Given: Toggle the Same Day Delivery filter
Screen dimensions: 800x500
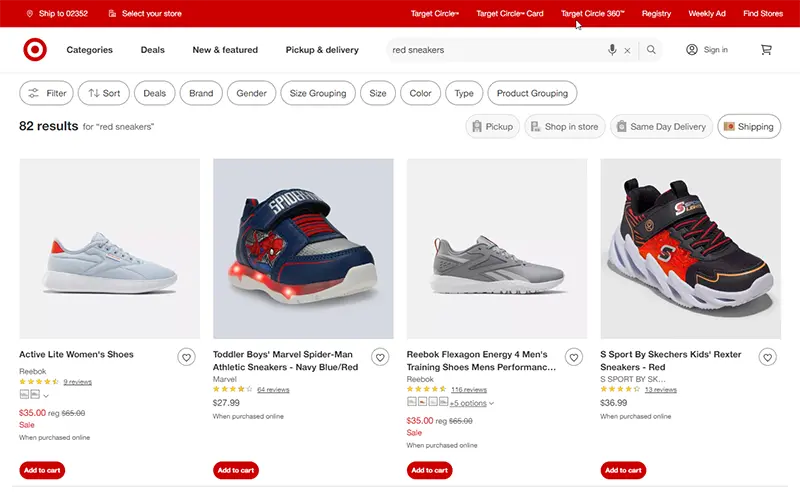Looking at the screenshot, I should point(661,127).
